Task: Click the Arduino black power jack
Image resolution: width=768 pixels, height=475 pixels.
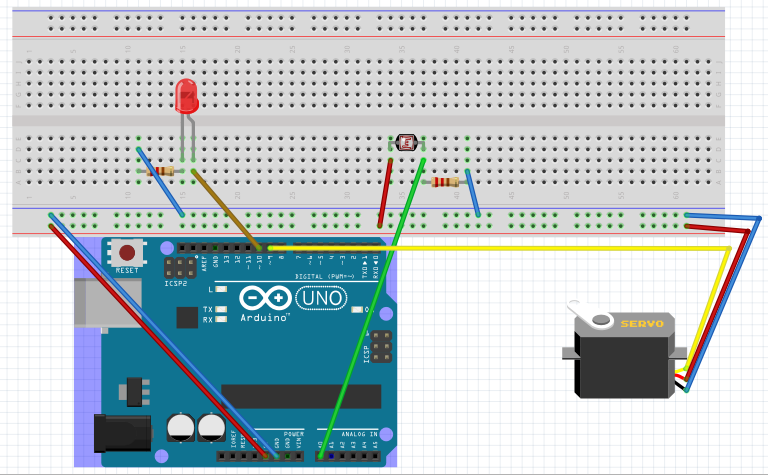Action: coord(122,433)
